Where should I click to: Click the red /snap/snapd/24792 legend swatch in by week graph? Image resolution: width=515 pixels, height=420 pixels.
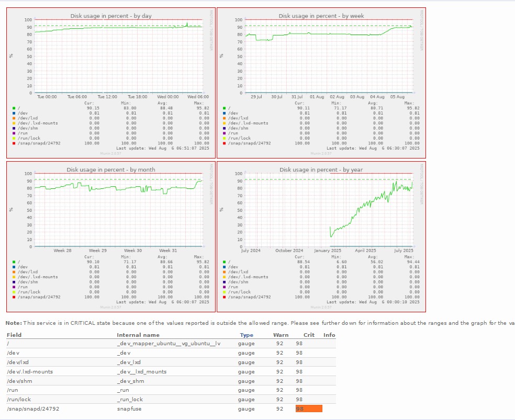point(225,143)
